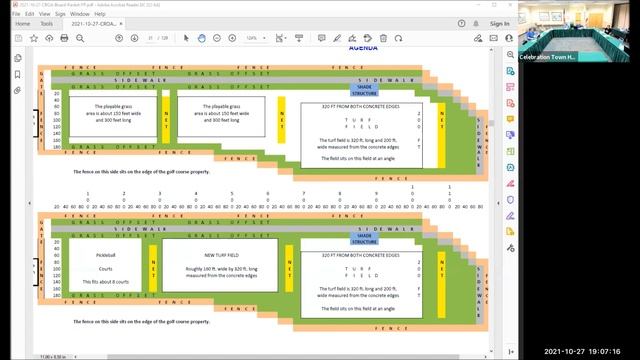Open the help question mark icon
The width and height of the screenshot is (640, 360).
tap(461, 24)
